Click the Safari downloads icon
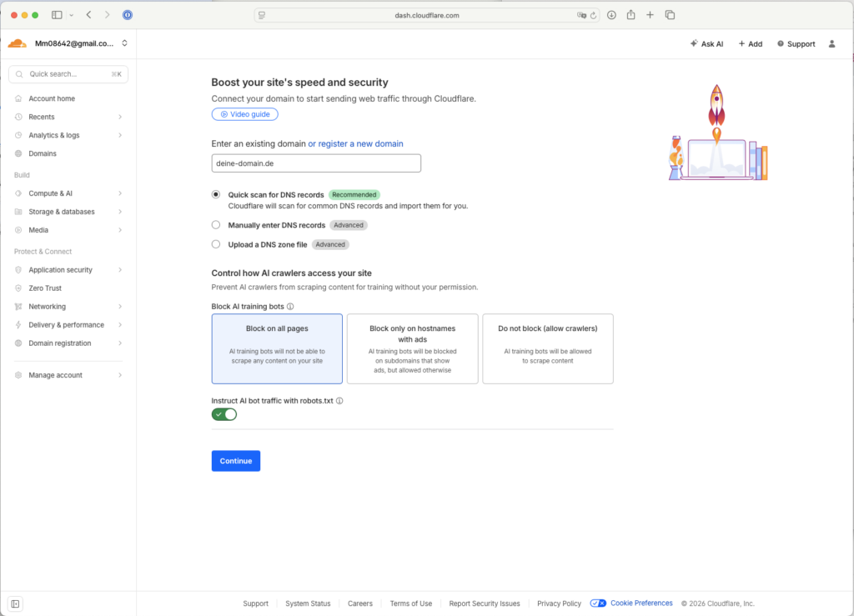This screenshot has width=854, height=616. pos(611,15)
